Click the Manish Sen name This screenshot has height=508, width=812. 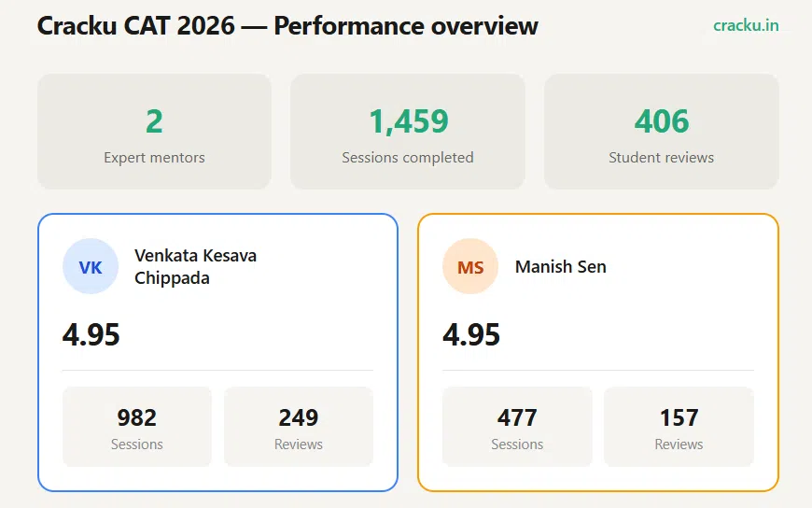[560, 266]
